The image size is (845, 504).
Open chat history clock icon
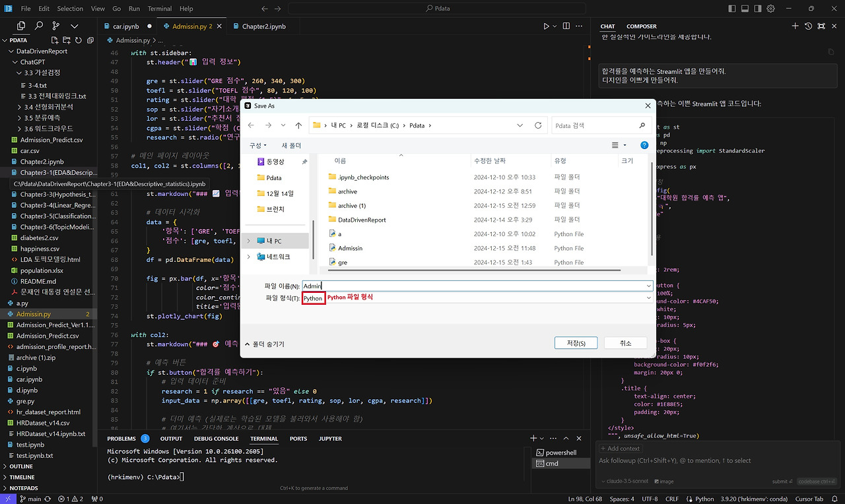pyautogui.click(x=809, y=26)
